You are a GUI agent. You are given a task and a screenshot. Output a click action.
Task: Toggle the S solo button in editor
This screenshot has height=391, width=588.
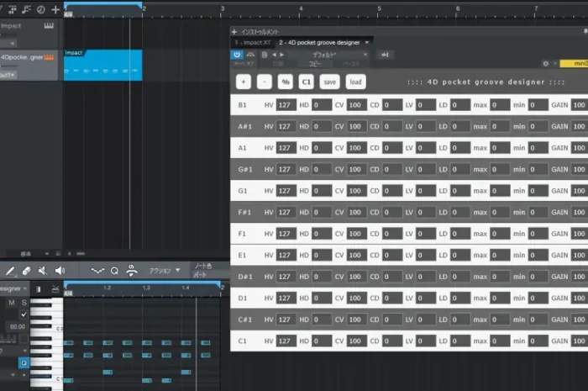24,303
